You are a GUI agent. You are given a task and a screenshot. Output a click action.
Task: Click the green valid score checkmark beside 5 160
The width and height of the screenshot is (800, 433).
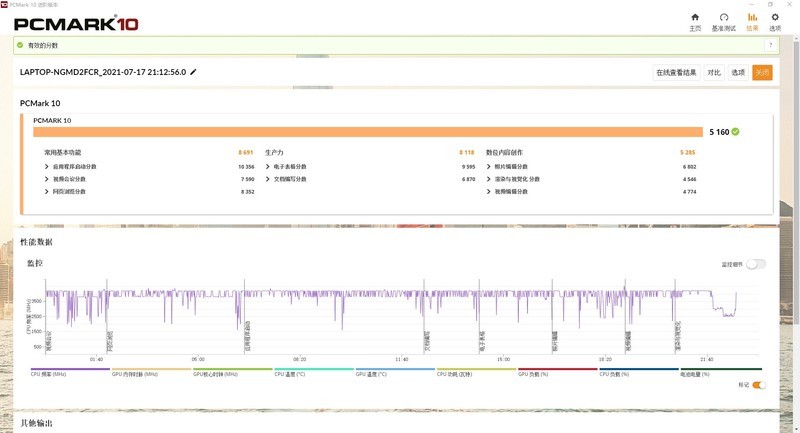(735, 132)
